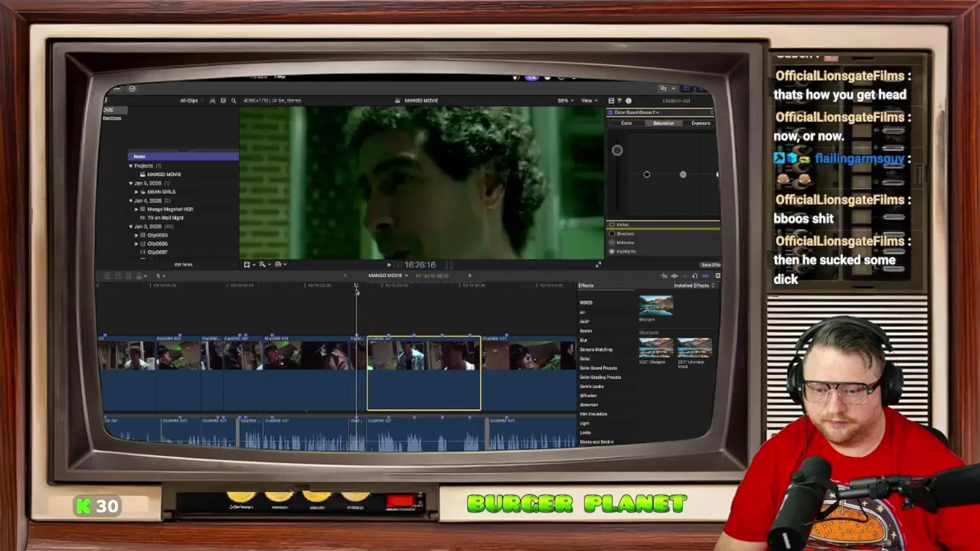980x551 pixels.
Task: Open the MANGO MOVIE timeline title dropdown
Action: (x=388, y=275)
